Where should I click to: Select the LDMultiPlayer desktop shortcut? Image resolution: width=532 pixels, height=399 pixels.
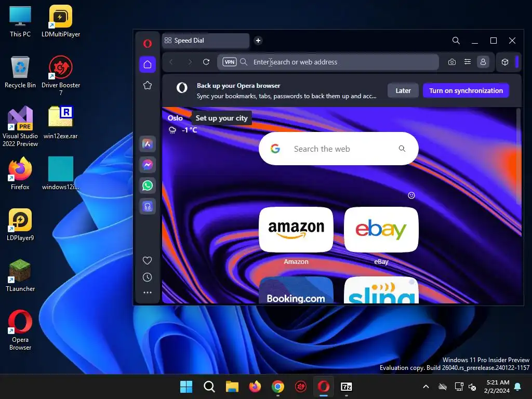pos(61,21)
